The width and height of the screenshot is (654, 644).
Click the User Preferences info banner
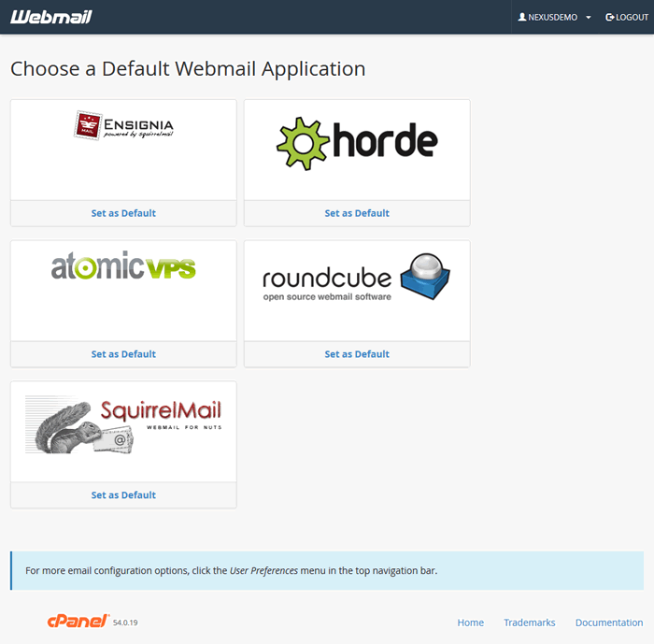pyautogui.click(x=326, y=570)
